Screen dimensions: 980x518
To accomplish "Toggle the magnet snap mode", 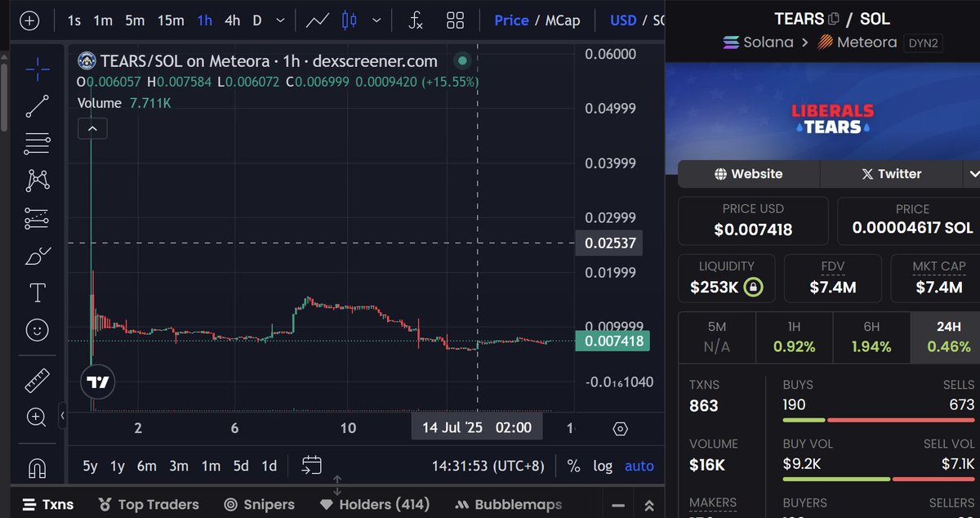I will click(38, 468).
